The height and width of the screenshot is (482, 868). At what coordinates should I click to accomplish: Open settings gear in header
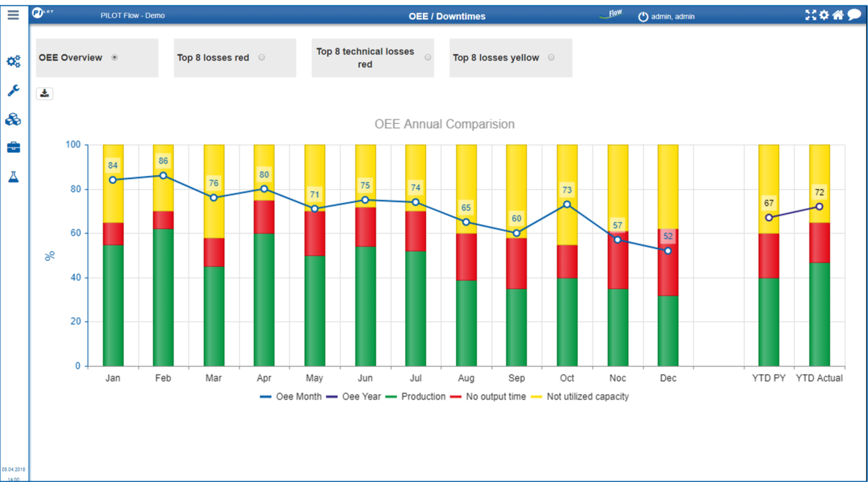824,15
